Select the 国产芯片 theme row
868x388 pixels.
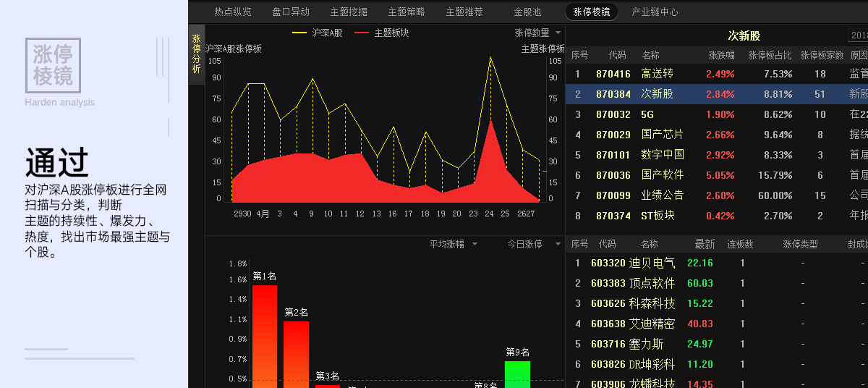[x=662, y=135]
